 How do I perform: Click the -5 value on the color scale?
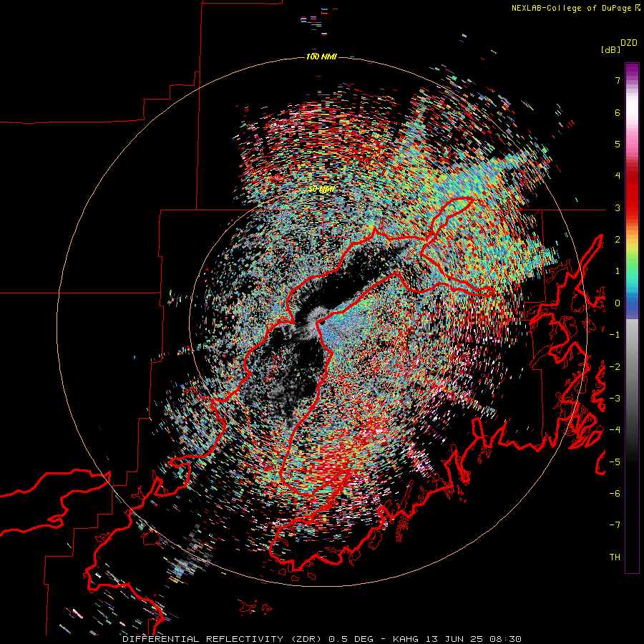point(615,462)
